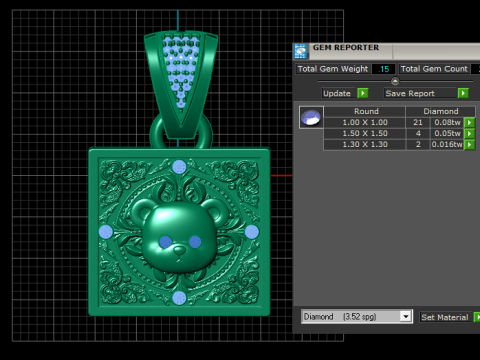Click the green arrow beside Set Material
This screenshot has width=480, height=360.
(x=477, y=317)
